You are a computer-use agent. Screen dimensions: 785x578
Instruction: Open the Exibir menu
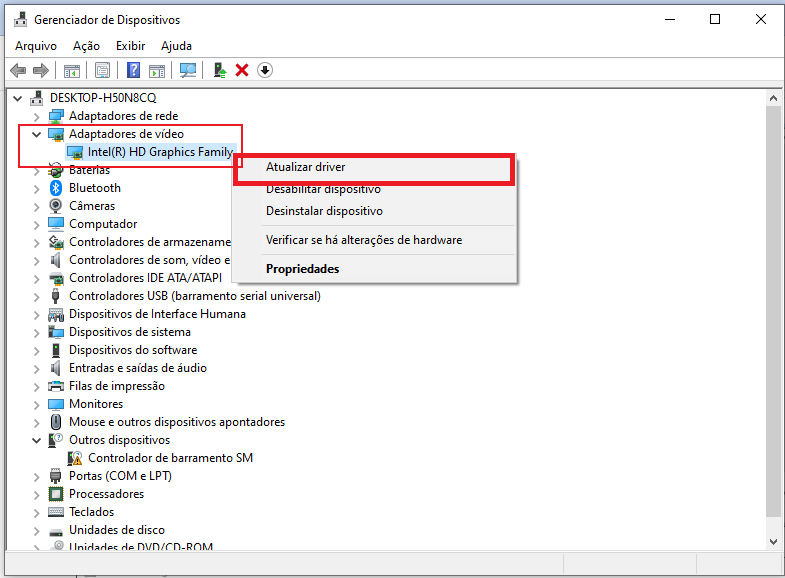click(131, 46)
